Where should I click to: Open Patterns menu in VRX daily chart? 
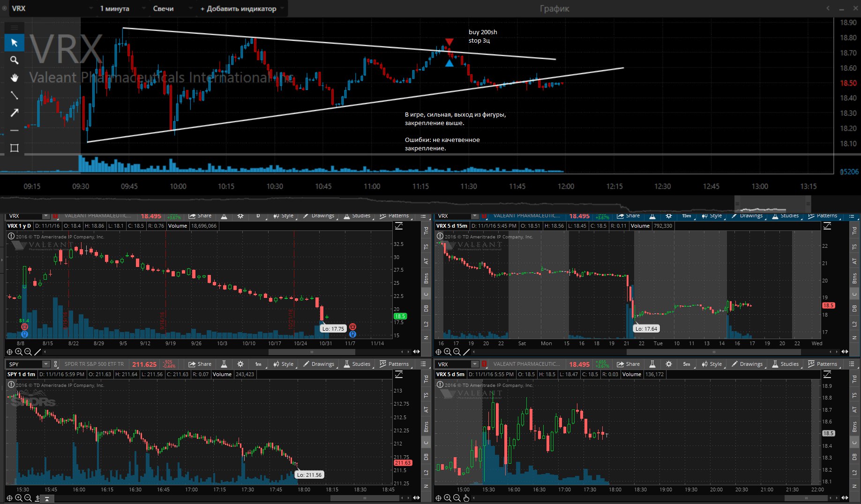pos(394,216)
